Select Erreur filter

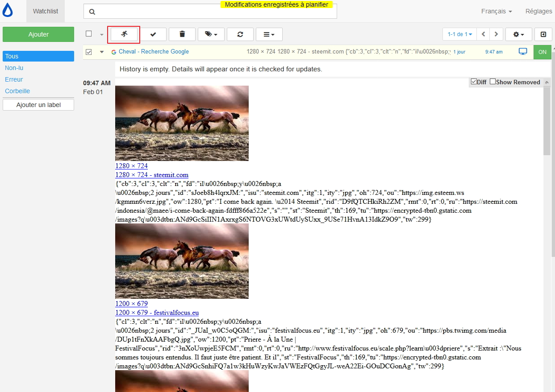pyautogui.click(x=14, y=79)
